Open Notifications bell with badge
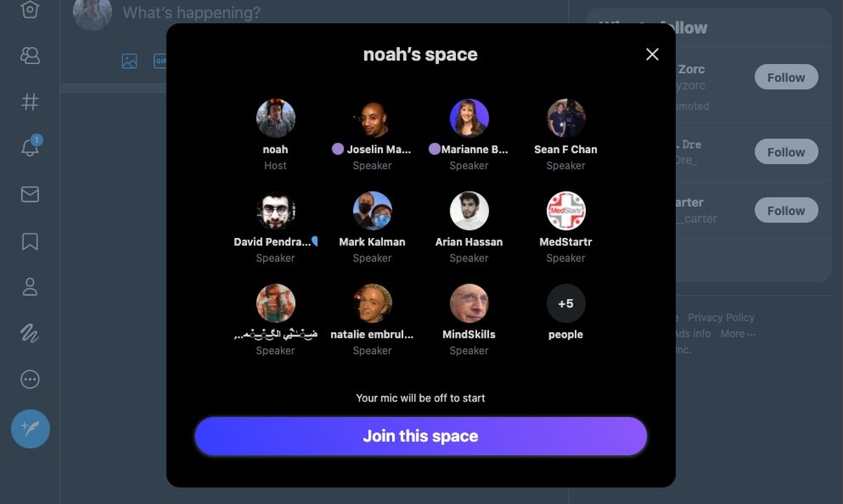 [30, 147]
